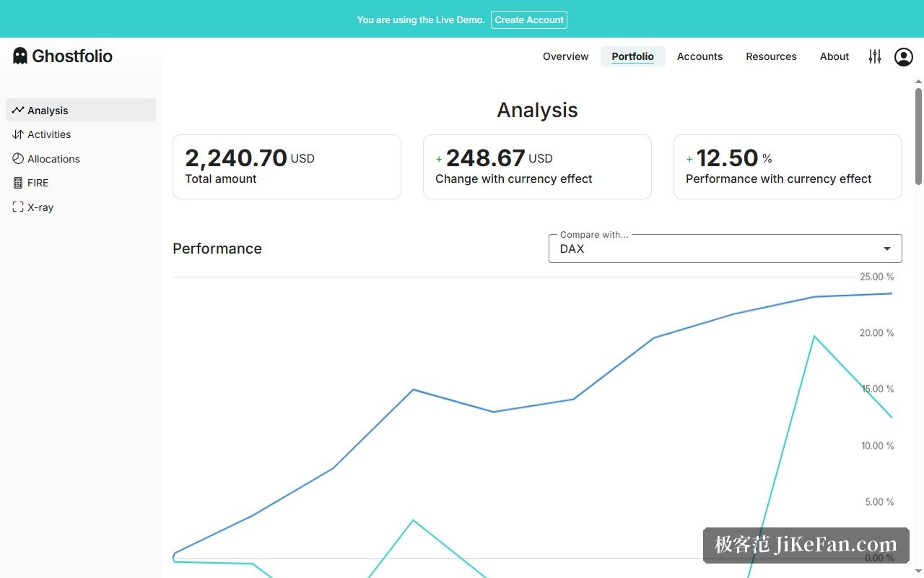This screenshot has width=924, height=578.
Task: Open the user account avatar icon
Action: [904, 56]
